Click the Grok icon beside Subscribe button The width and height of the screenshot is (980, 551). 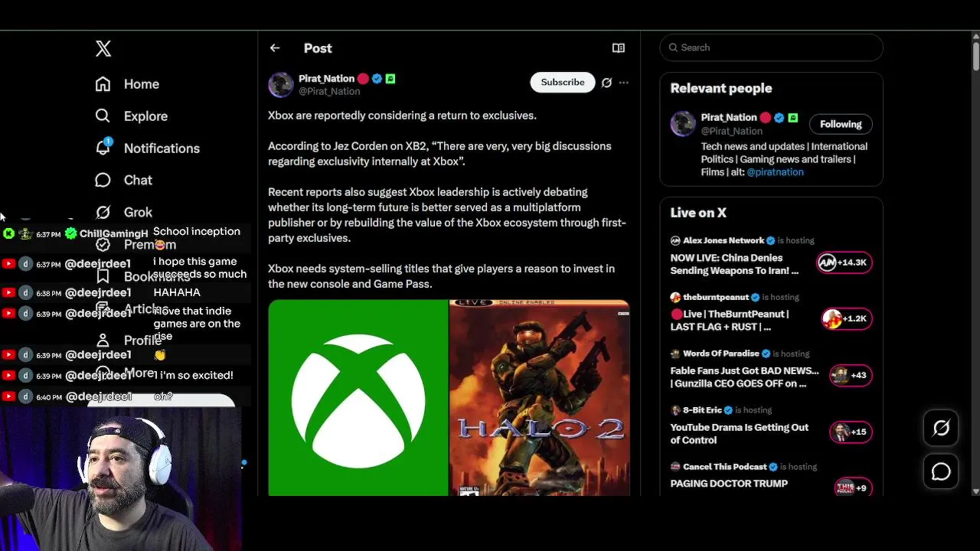click(x=606, y=83)
